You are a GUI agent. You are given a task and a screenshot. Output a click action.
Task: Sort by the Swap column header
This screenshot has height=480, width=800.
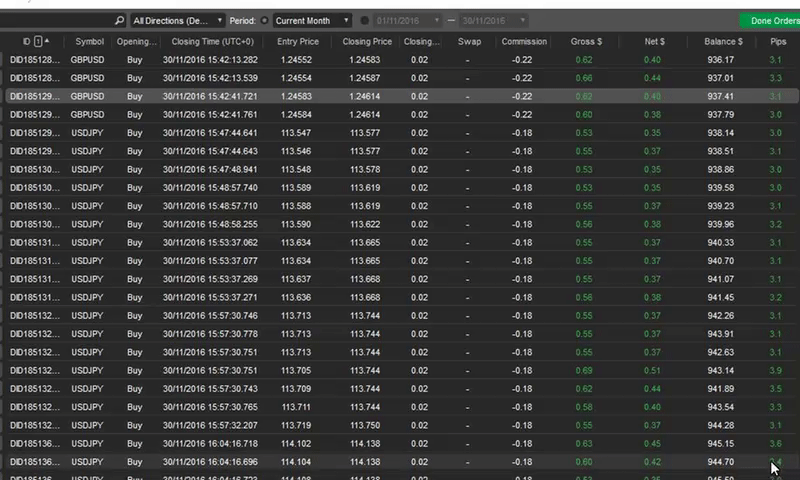469,41
